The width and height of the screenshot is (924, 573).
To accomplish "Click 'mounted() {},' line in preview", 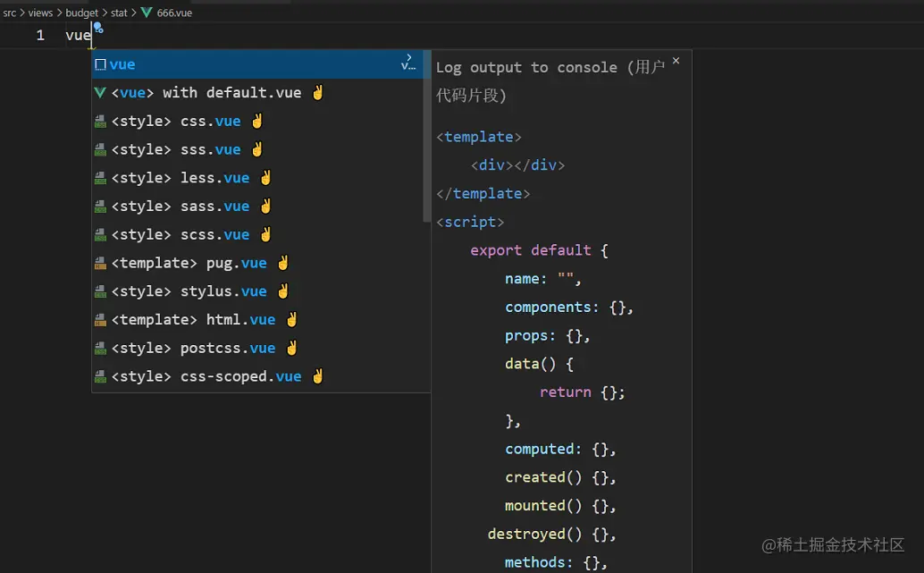I will 560,505.
